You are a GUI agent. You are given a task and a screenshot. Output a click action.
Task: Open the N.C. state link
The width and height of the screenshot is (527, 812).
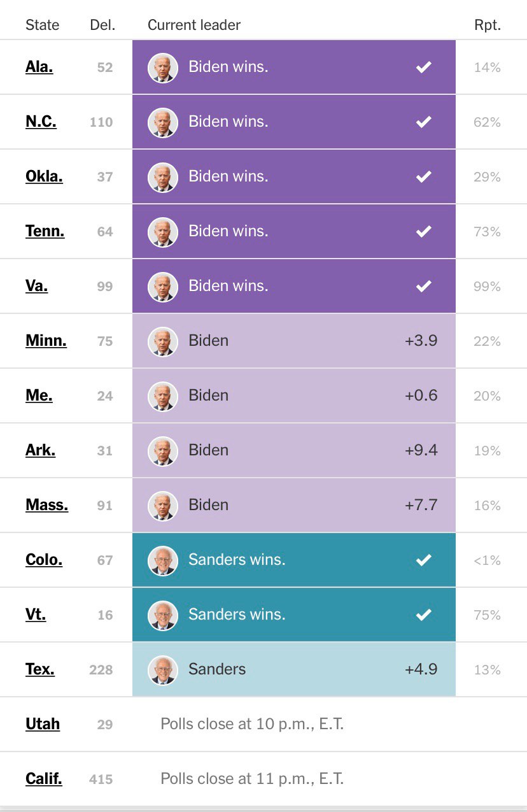coord(41,122)
